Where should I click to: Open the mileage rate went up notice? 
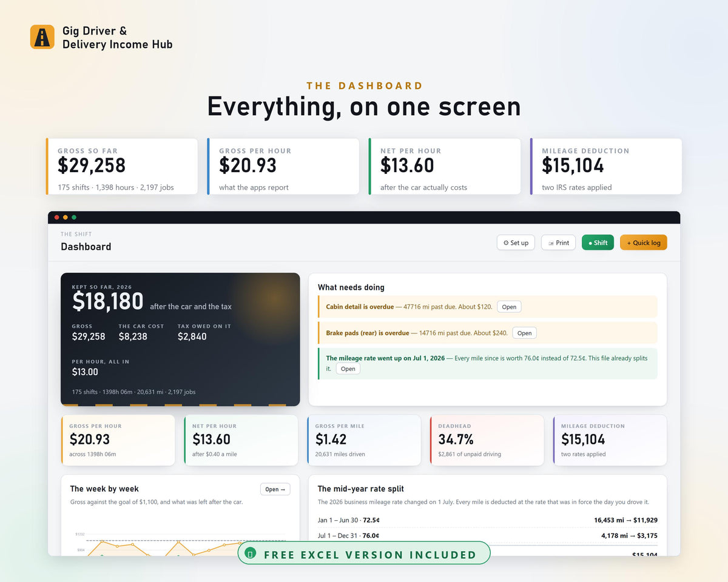point(348,369)
